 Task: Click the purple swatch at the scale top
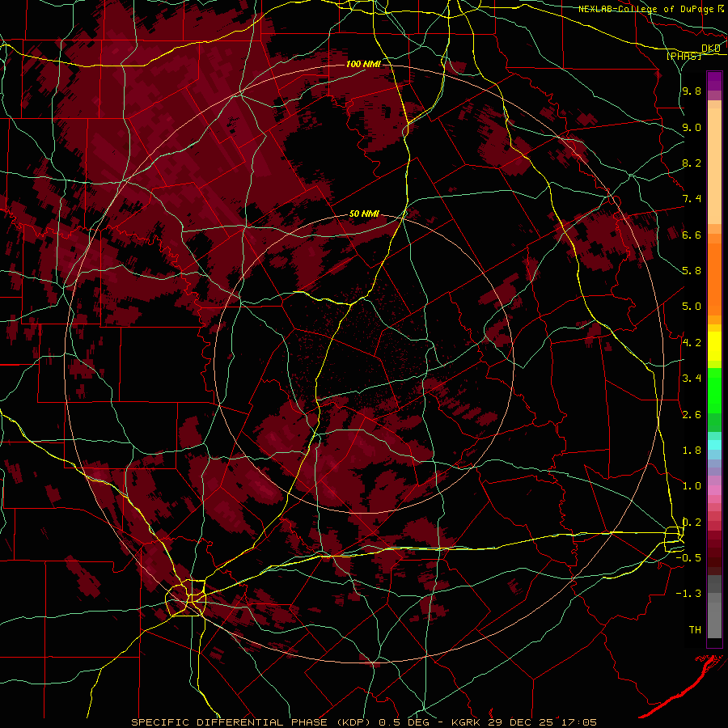tap(714, 81)
